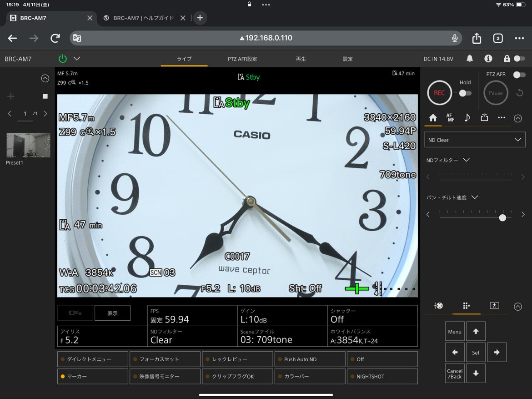
Task: Open the media card icon tab
Action: click(x=485, y=118)
